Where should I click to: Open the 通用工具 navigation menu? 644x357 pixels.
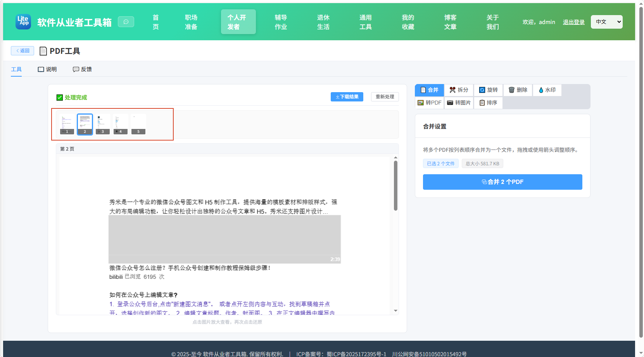366,22
